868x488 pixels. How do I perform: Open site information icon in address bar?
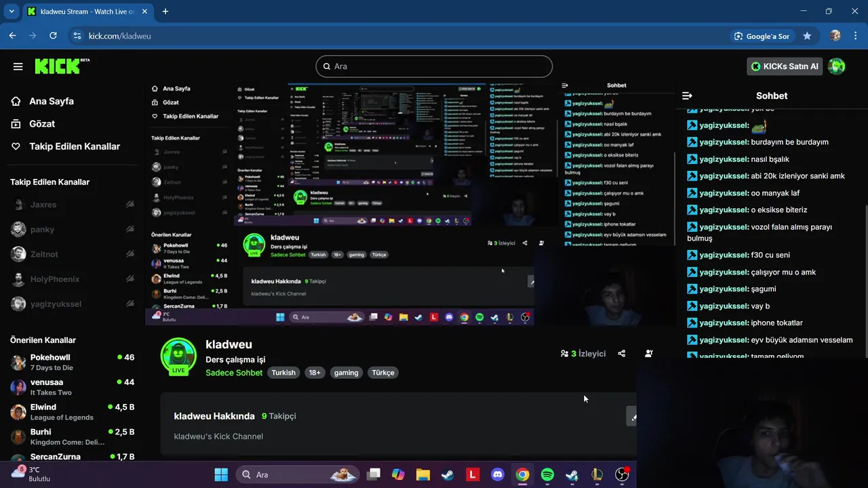point(77,36)
